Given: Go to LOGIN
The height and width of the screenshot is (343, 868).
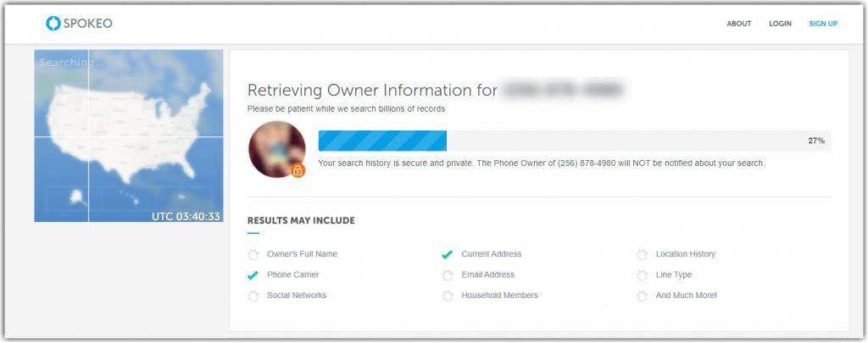Looking at the screenshot, I should (x=780, y=24).
